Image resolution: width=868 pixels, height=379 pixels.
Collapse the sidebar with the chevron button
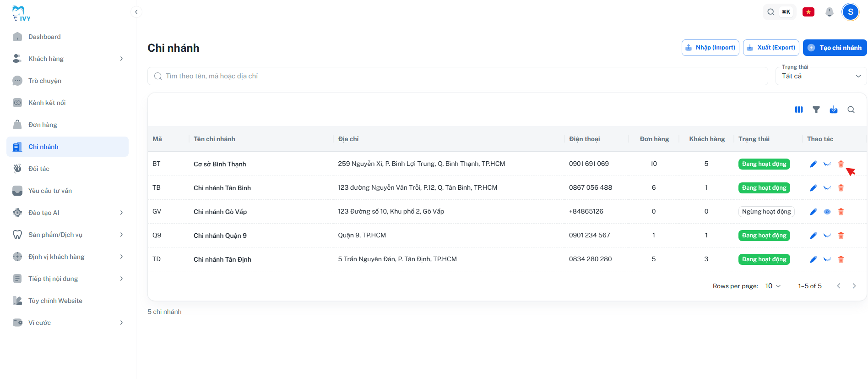click(x=136, y=12)
